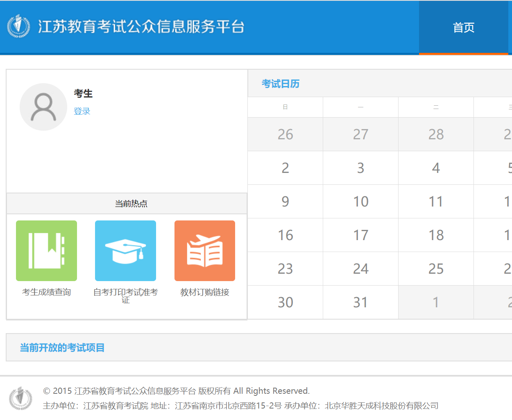Click the 自考打印考试准考证 label
The height and width of the screenshot is (420, 512).
tap(125, 295)
